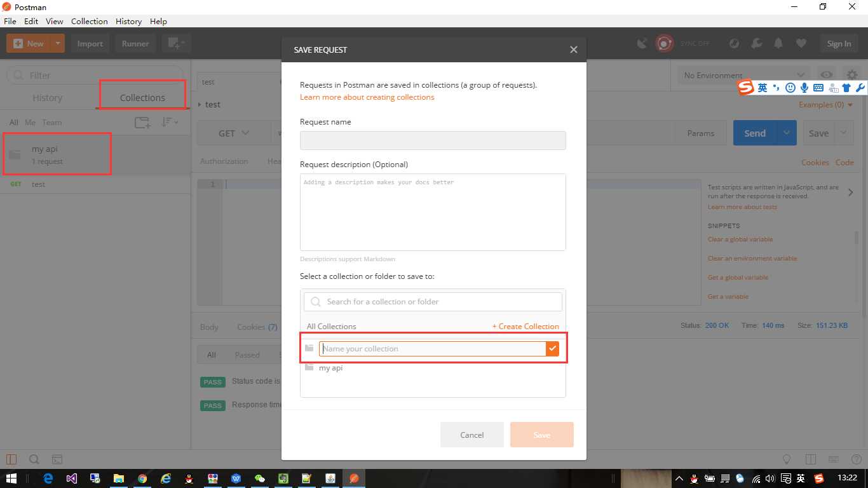Click the Request name input field
This screenshot has height=488, width=868.
pyautogui.click(x=433, y=140)
